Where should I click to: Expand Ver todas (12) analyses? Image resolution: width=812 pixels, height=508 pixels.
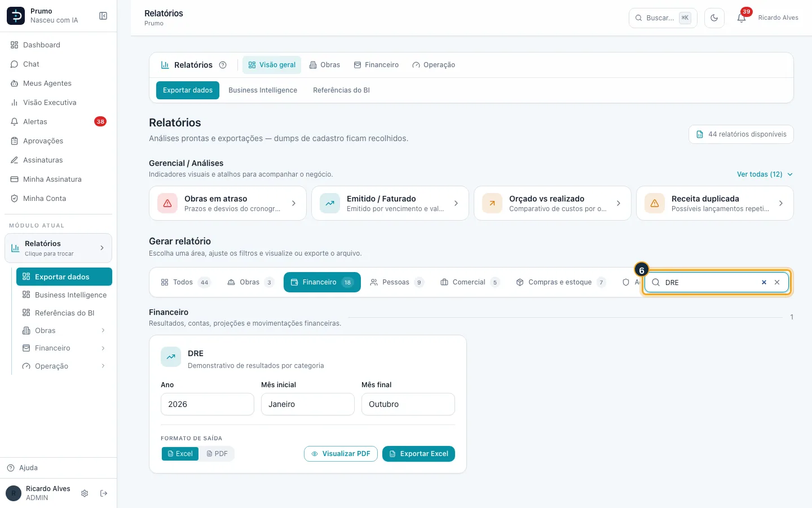(x=765, y=174)
